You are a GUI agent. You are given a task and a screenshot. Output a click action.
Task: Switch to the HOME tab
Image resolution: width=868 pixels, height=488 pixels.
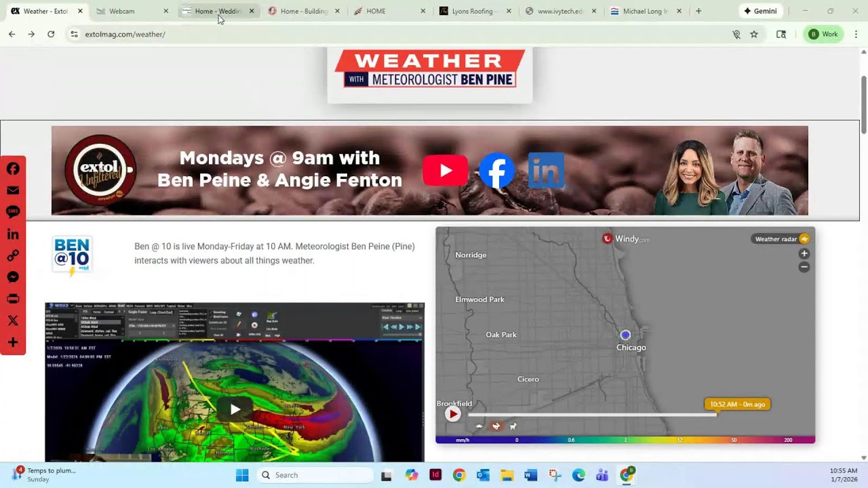(389, 11)
